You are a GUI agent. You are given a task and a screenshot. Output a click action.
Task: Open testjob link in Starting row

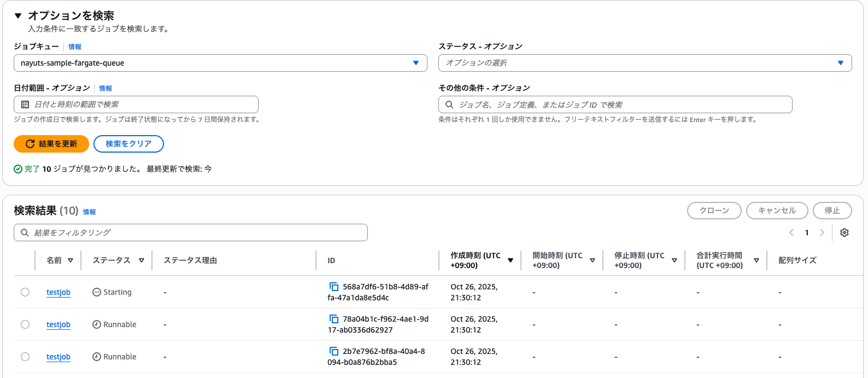point(58,292)
